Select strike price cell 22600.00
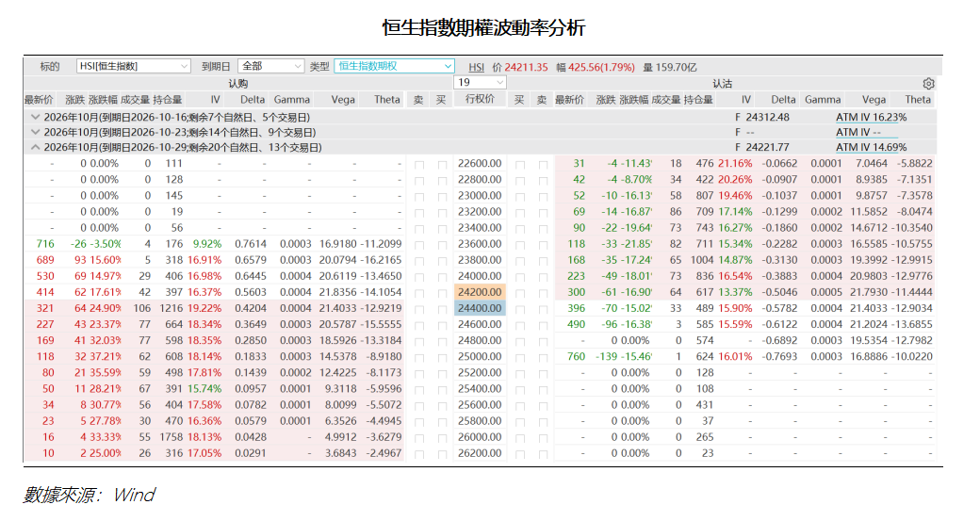 (x=480, y=163)
